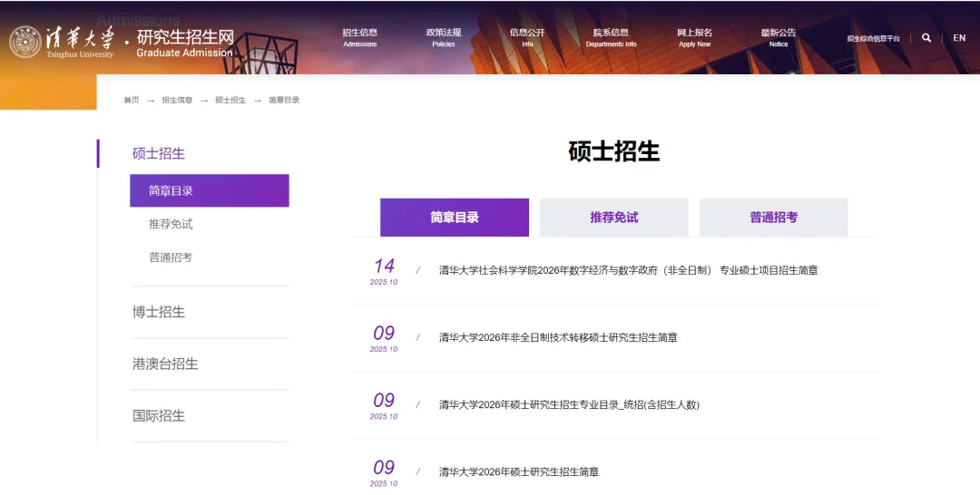Click the Tsinghua University logo emblem
Viewport: 980px width, 495px height.
(25, 42)
